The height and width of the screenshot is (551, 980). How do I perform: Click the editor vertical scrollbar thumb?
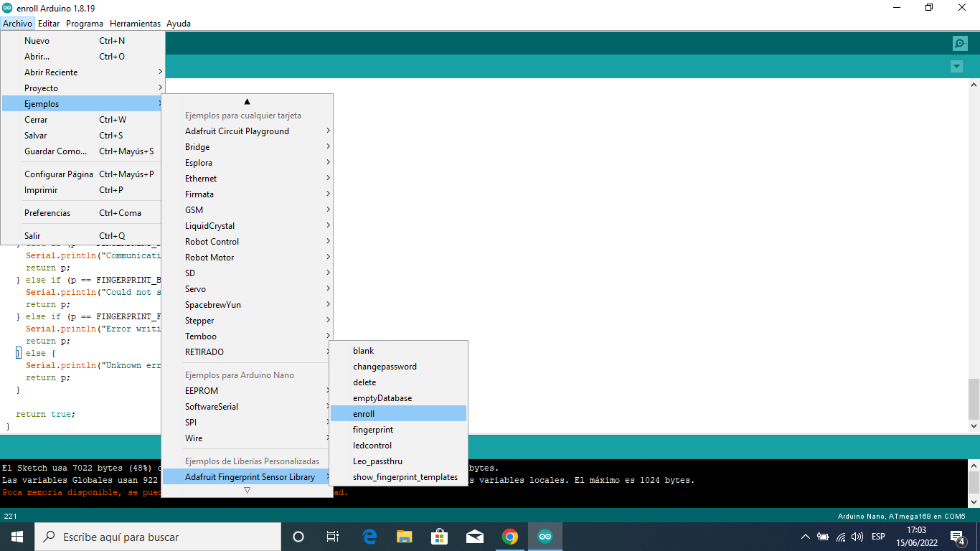pos(974,399)
